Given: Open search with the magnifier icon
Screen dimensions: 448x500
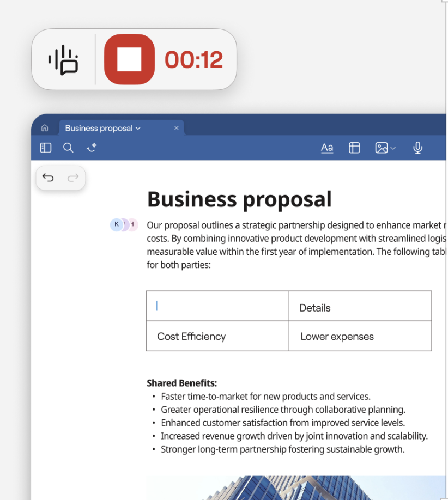Looking at the screenshot, I should pos(68,148).
